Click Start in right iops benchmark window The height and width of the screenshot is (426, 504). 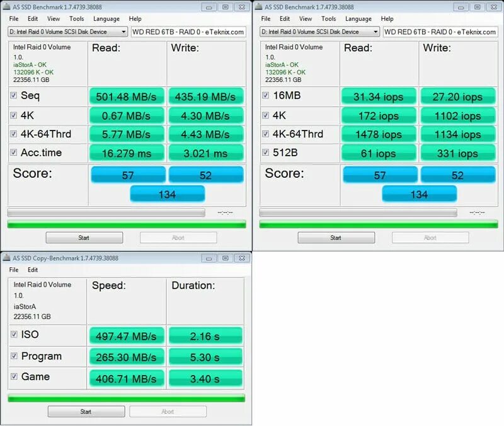(336, 238)
